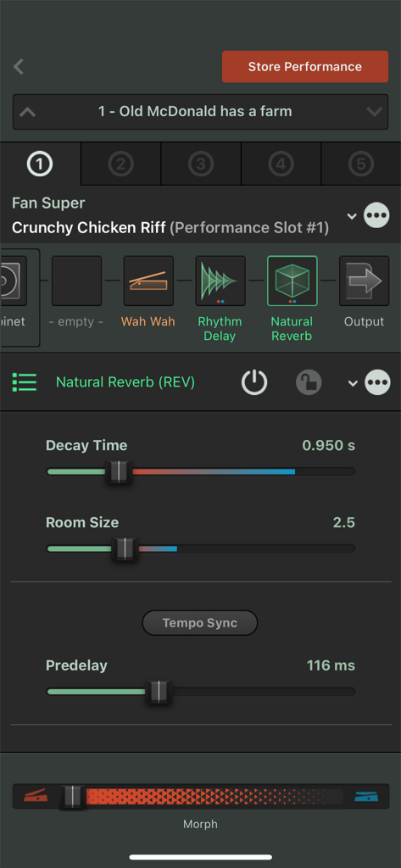Tap the back arrow icon
Viewport: 401px width, 868px height.
19,67
